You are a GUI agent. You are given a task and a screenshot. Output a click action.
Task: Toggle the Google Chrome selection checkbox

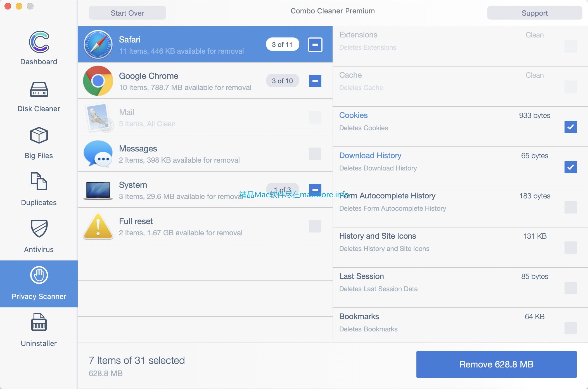(x=315, y=81)
